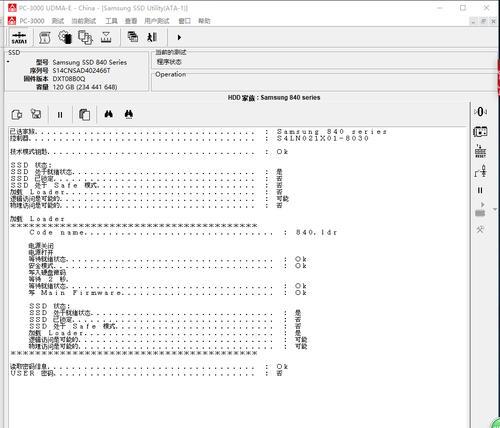The width and height of the screenshot is (500, 428).
Task: Click the zero counter icon in the right sidebar
Action: [480, 112]
